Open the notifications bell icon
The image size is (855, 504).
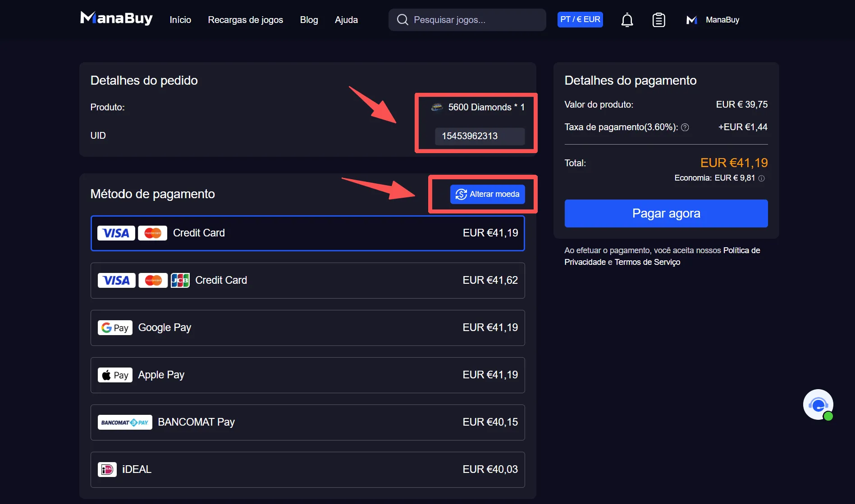pos(627,20)
